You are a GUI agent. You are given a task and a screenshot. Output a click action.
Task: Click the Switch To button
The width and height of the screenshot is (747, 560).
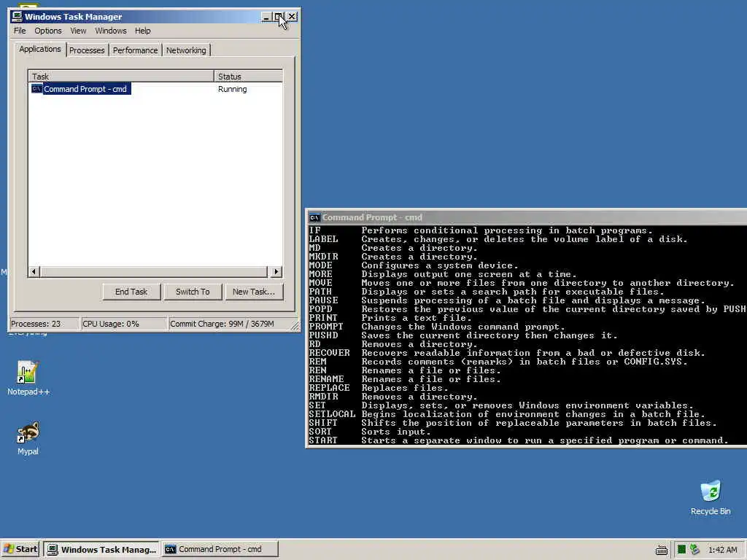coord(193,292)
